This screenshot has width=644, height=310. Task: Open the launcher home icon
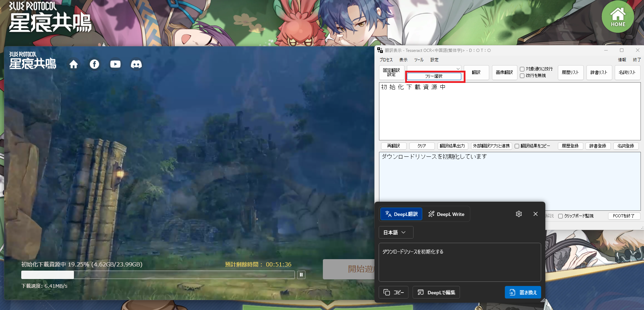[x=74, y=64]
